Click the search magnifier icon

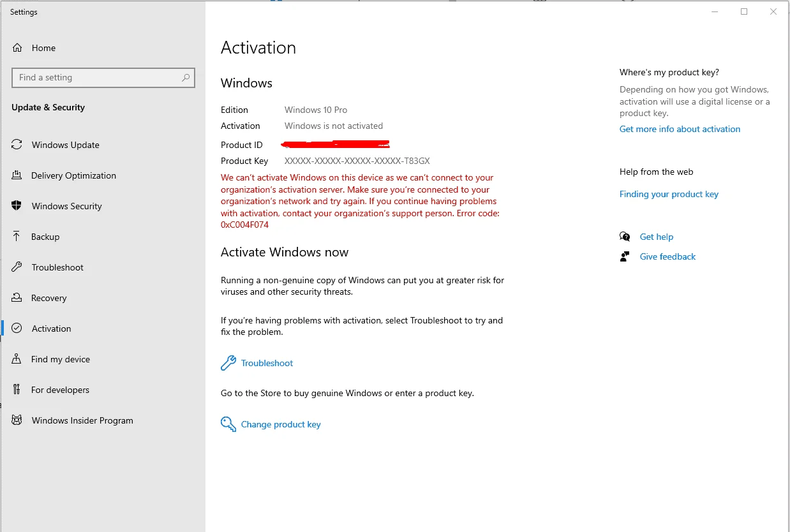click(x=186, y=78)
